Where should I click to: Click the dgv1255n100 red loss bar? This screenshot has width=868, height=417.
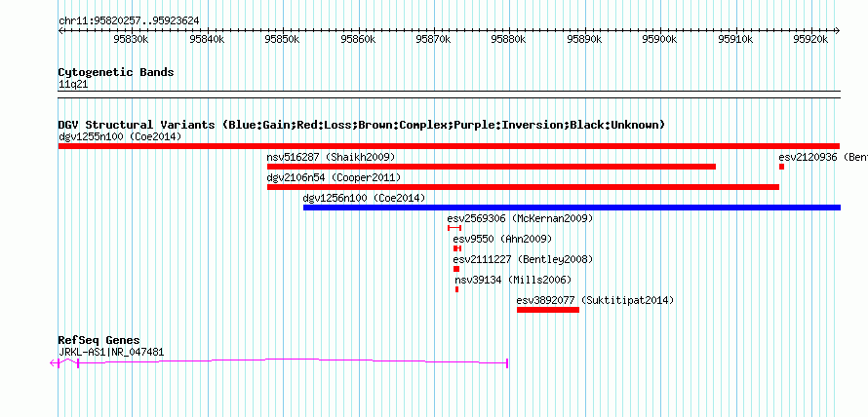(x=449, y=146)
